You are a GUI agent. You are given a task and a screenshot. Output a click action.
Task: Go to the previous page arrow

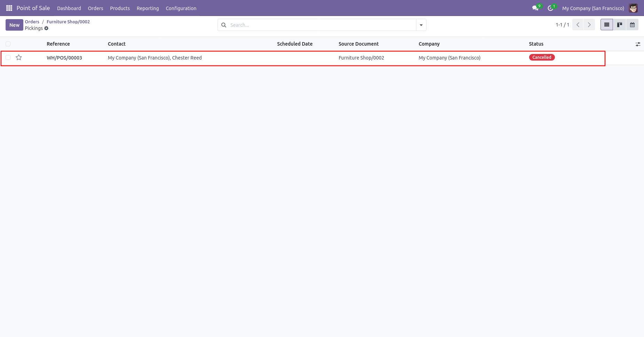[578, 25]
